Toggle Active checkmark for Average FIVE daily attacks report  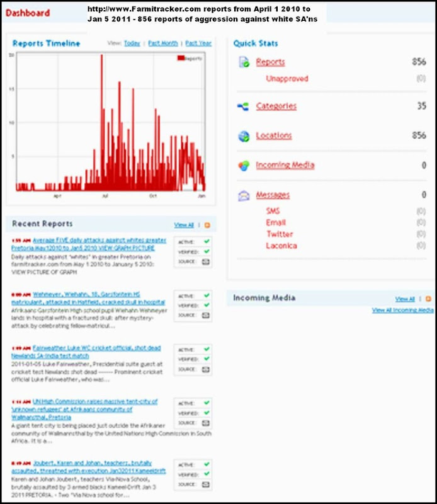tap(207, 241)
